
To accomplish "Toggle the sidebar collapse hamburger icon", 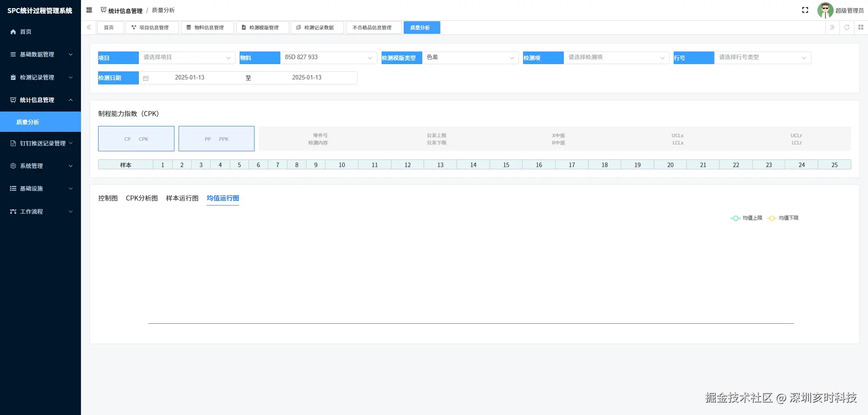I will [89, 10].
